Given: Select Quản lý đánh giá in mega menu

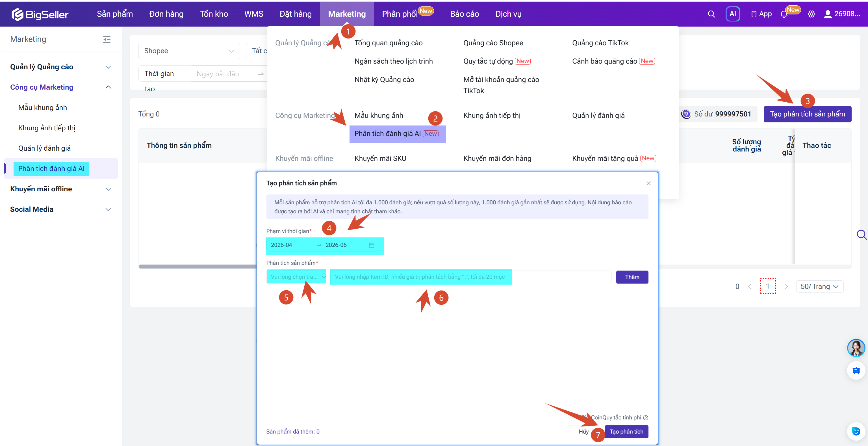Looking at the screenshot, I should (598, 116).
